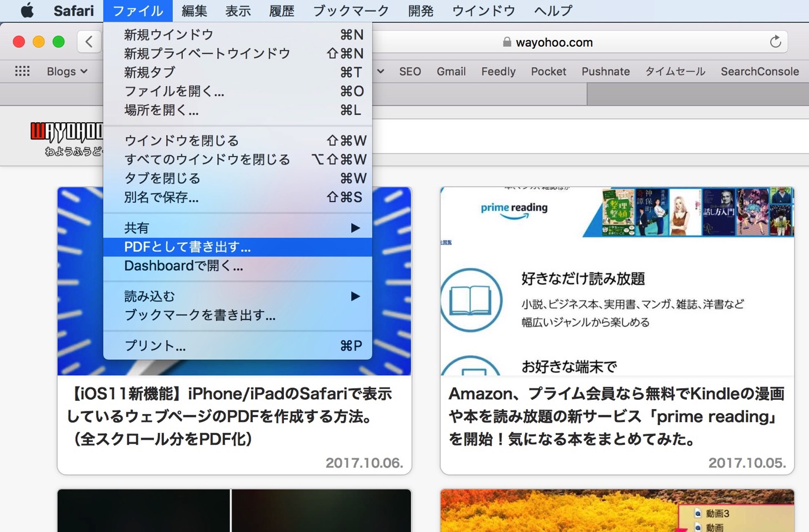Open the 編集 menu

tap(194, 11)
